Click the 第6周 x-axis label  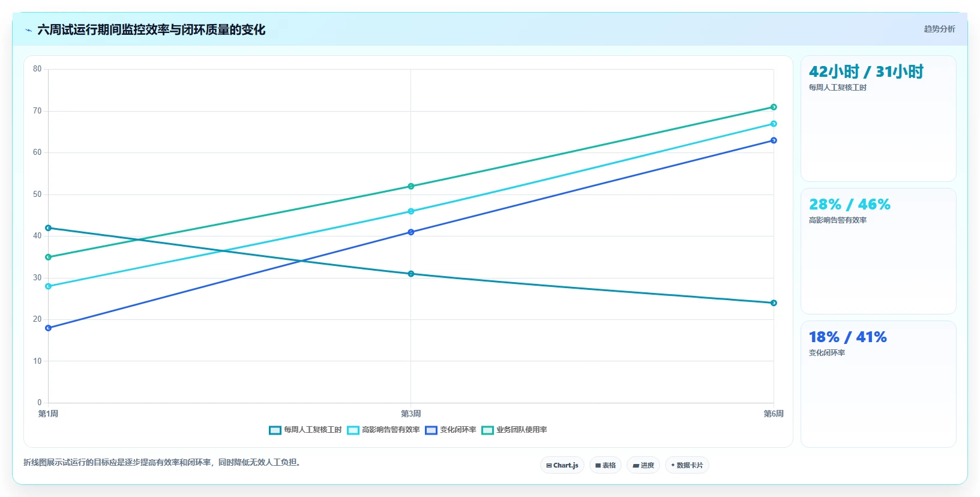774,414
